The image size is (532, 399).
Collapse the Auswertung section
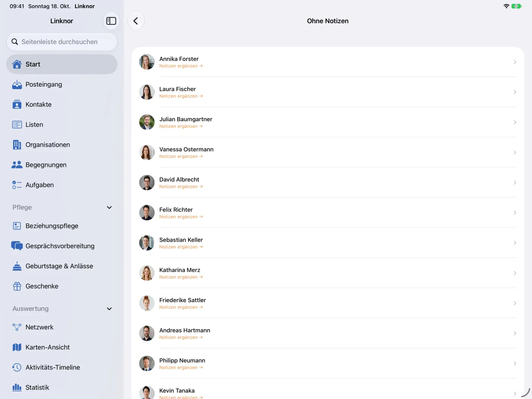click(x=109, y=309)
